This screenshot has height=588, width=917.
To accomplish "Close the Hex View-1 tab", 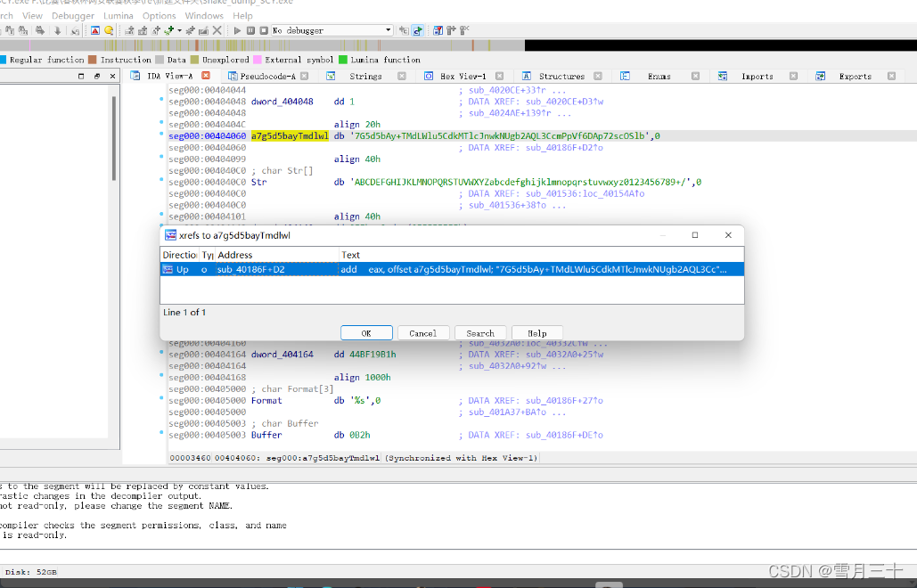I will tap(499, 76).
